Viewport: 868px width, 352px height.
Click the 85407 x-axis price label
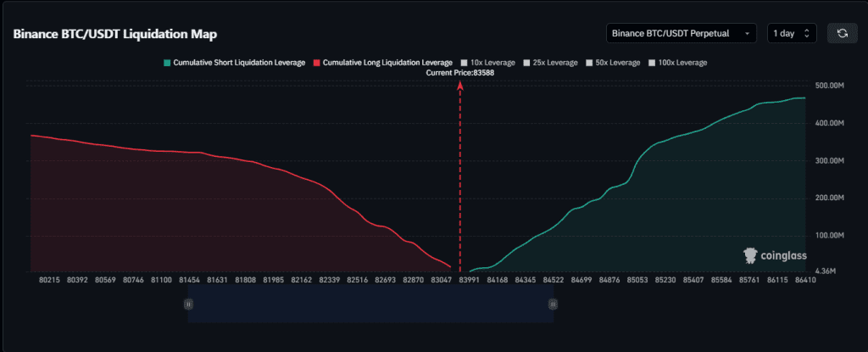(693, 280)
